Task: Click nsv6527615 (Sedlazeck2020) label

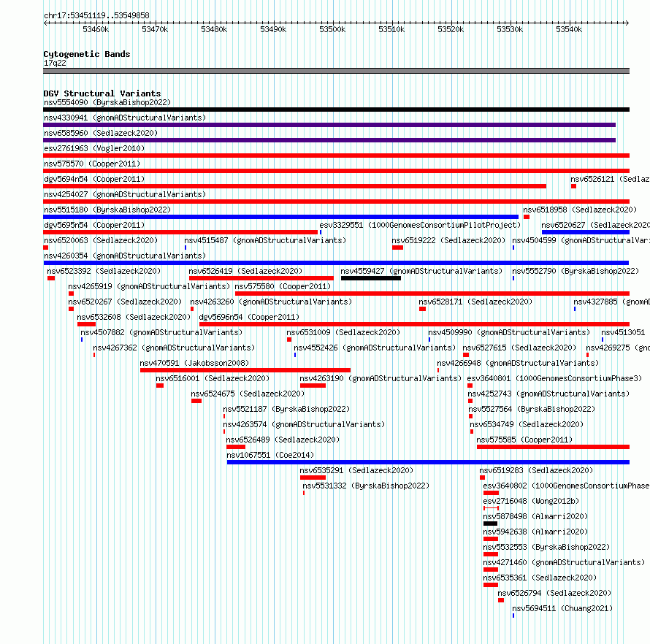Action: tap(519, 348)
